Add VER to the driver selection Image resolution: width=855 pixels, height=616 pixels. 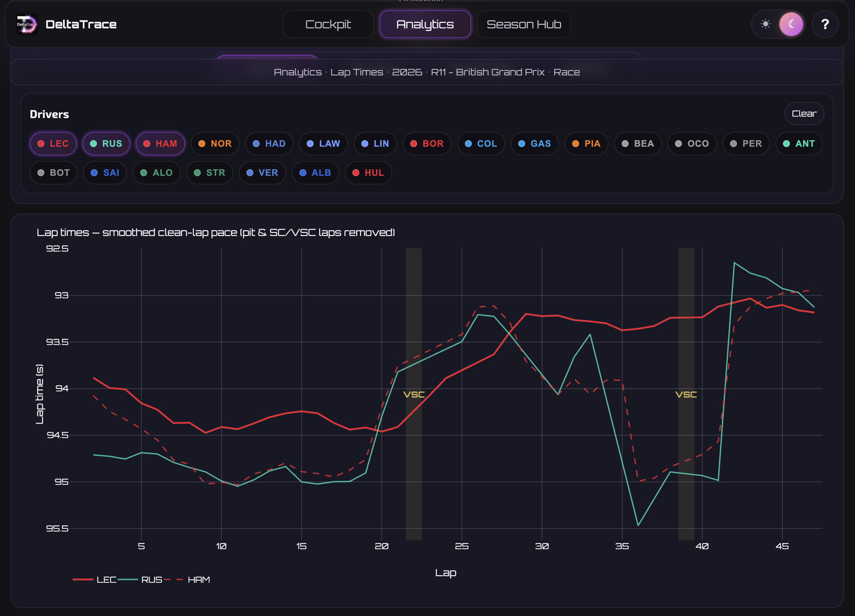(262, 173)
